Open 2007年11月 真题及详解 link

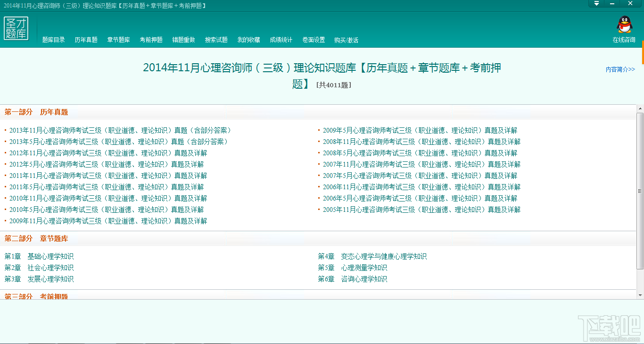(x=422, y=164)
